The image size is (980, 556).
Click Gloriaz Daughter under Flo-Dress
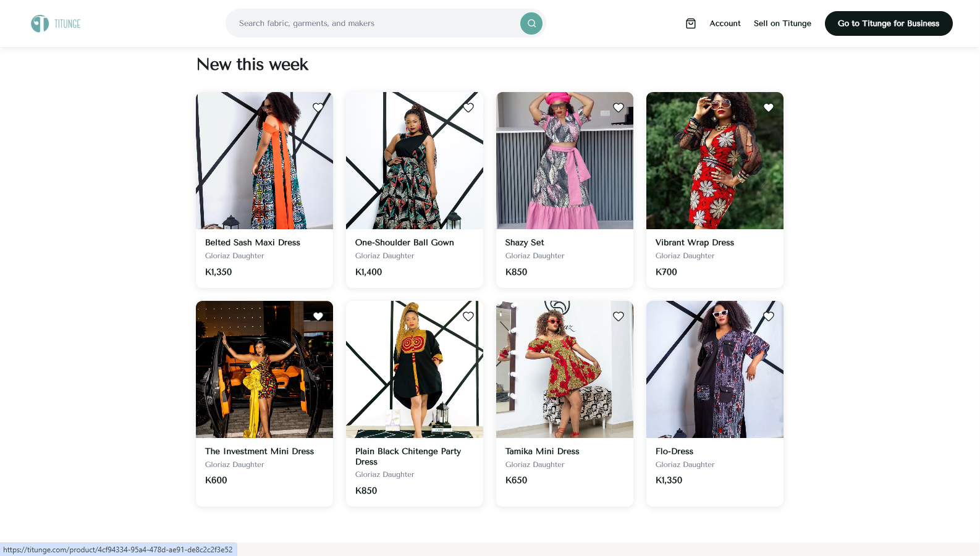click(685, 465)
